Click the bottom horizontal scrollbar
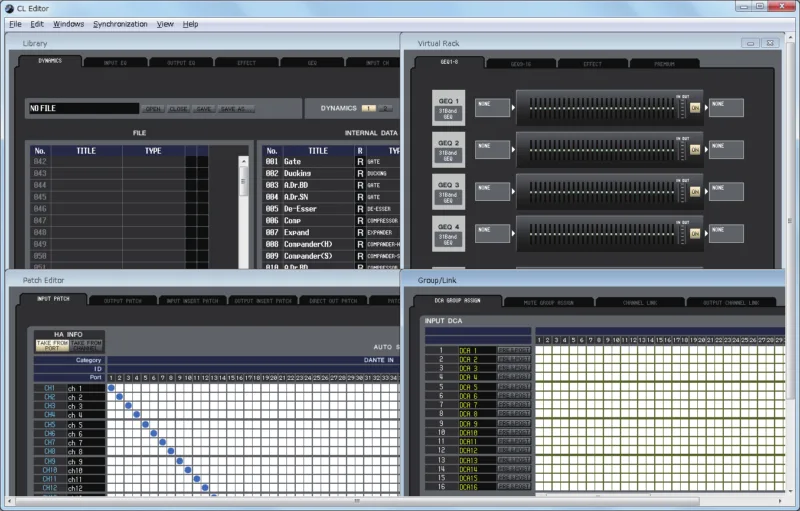Viewport: 800px width, 511px height. pos(356,501)
